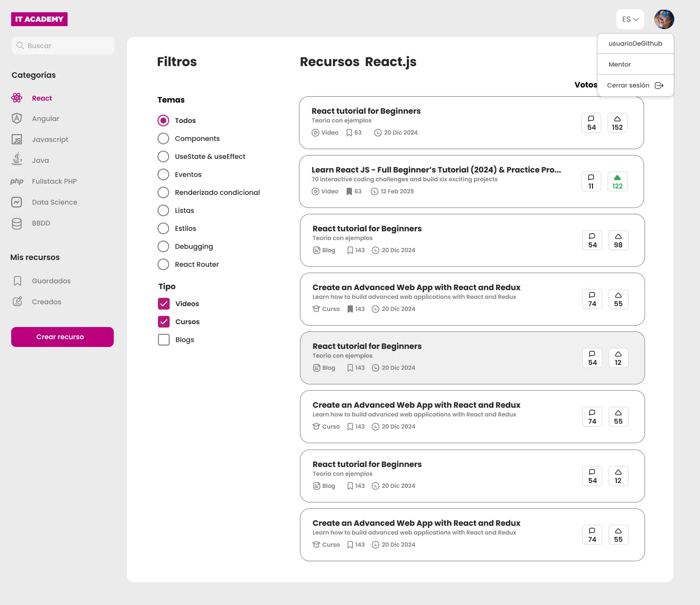
Task: Toggle the user avatar menu
Action: point(664,19)
